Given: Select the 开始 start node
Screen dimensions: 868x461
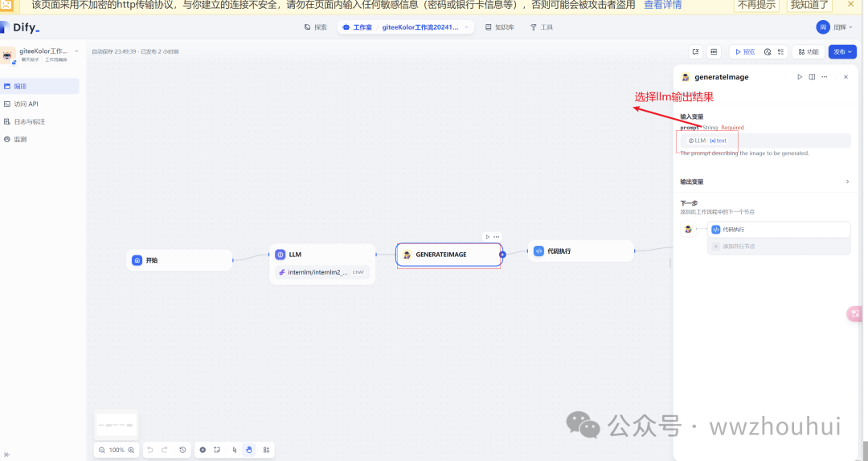Looking at the screenshot, I should [179, 260].
